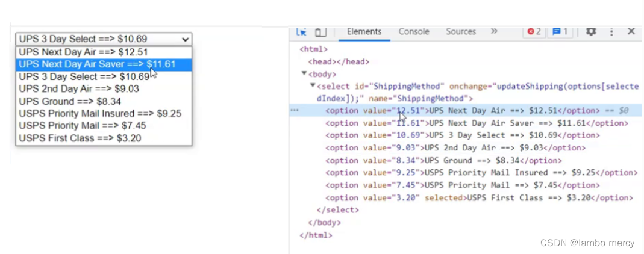Choose UPS 2nd Day Air $9.03 option
This screenshot has width=644, height=254.
point(104,89)
